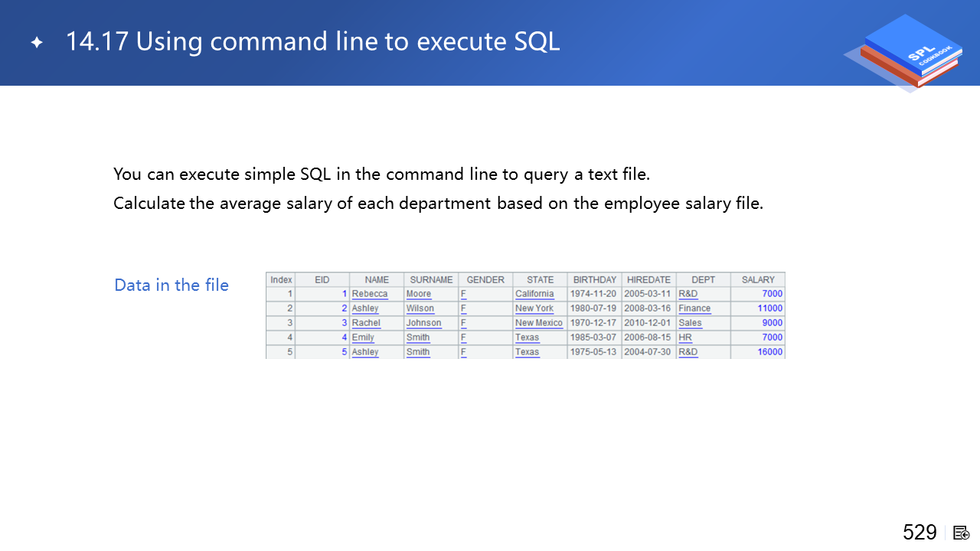
Task: Click the 'New Mexico' state cell
Action: point(539,323)
